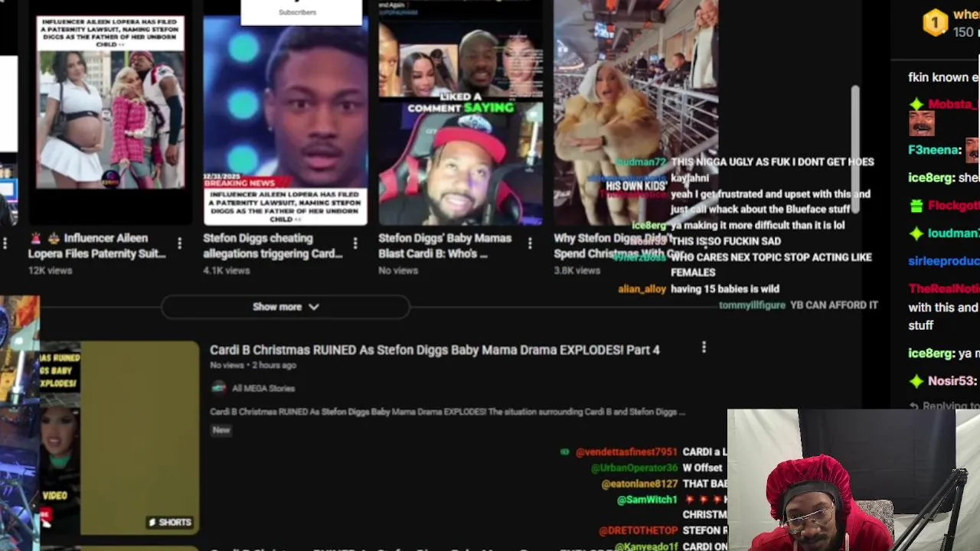The width and height of the screenshot is (980, 551).
Task: Open 'Cardi B Christmas RUINED' Part 4 title
Action: click(434, 350)
